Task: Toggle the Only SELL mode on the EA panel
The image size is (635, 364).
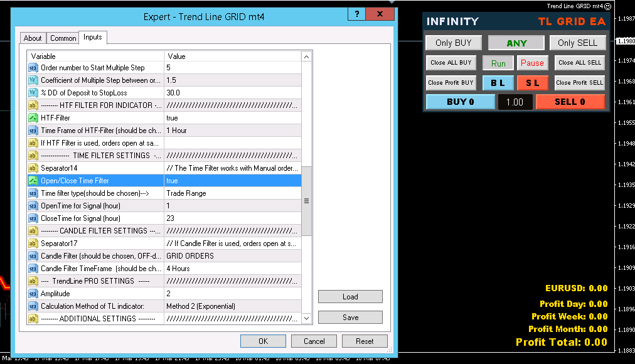Action: (577, 43)
